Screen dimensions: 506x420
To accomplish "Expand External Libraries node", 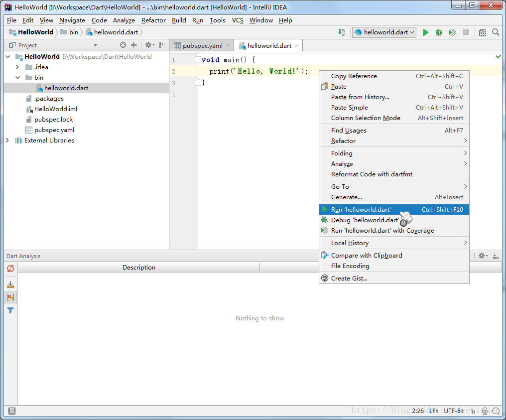I will [8, 140].
